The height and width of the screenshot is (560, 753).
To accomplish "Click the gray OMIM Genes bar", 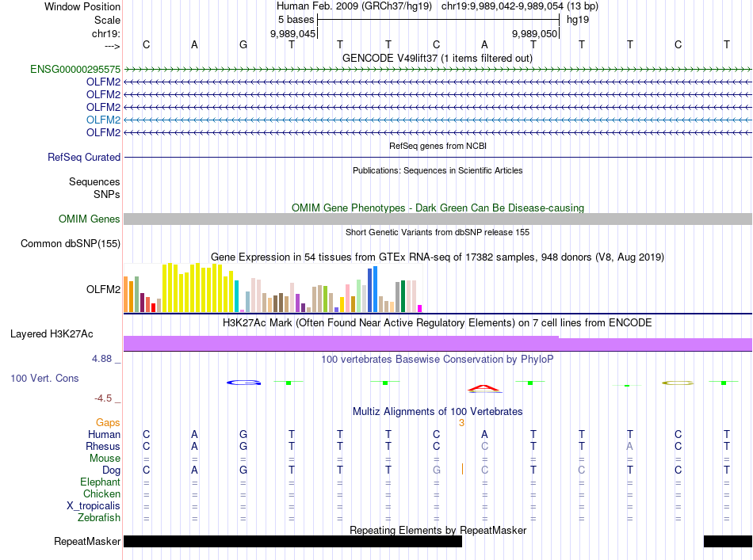I will pos(438,219).
